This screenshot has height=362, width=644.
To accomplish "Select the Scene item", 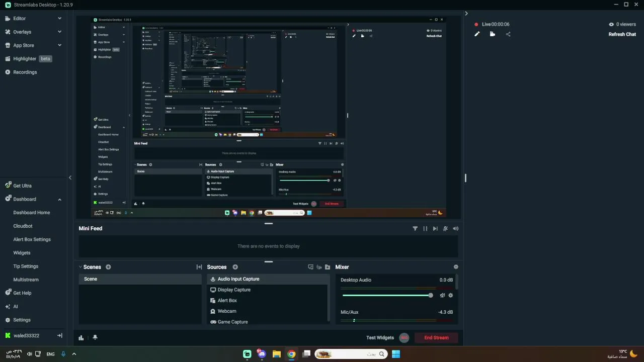I will click(x=140, y=279).
